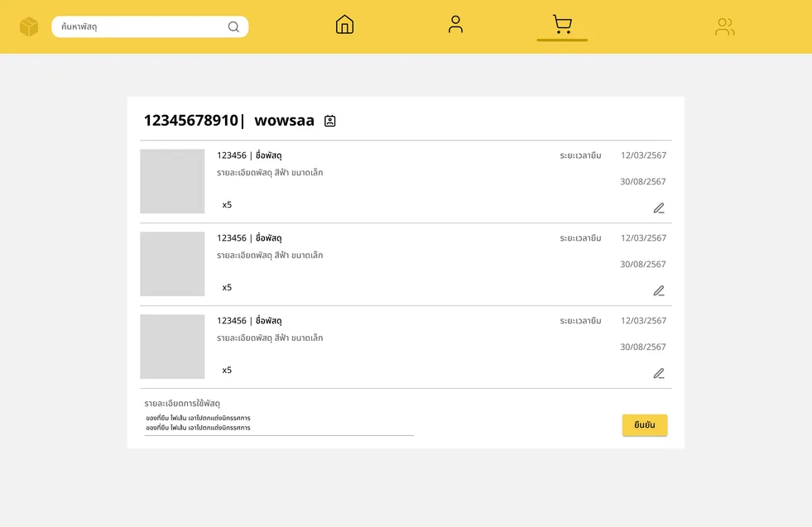
Task: Click third item's x5 quantity
Action: coord(227,371)
